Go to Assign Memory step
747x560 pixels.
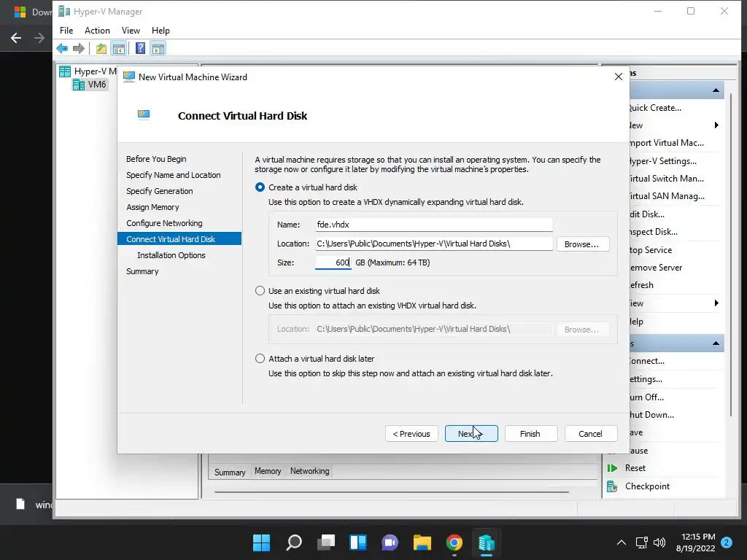click(x=152, y=207)
